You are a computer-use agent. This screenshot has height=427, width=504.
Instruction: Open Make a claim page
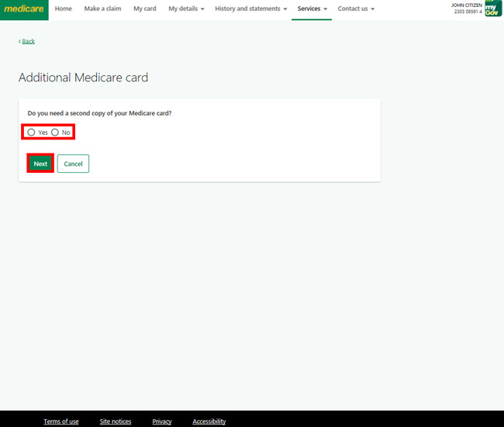coord(102,9)
